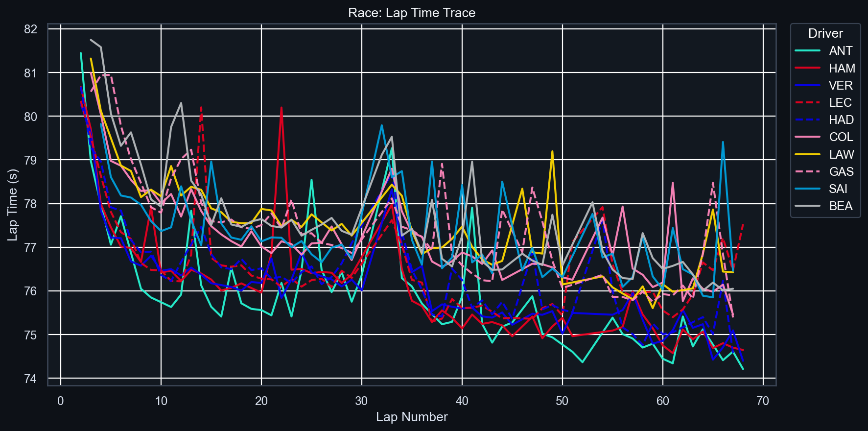
Task: Select the ANT legend label
Action: (x=841, y=51)
